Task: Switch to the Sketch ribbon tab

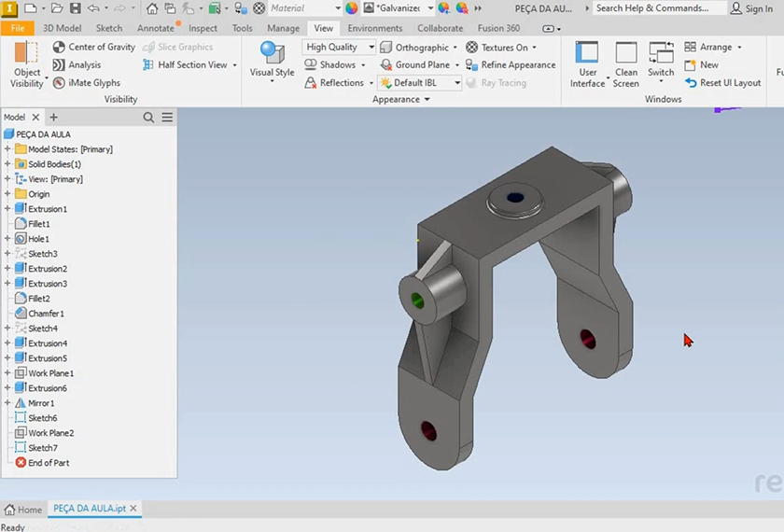Action: point(109,28)
